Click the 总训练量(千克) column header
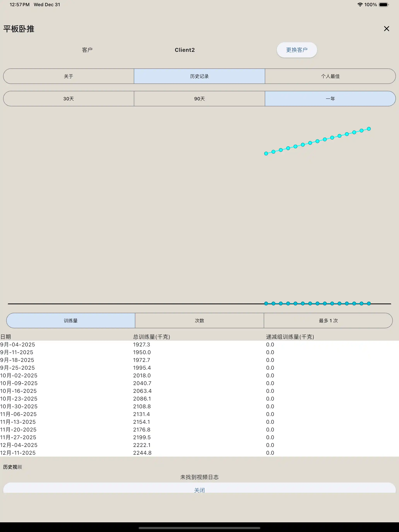The width and height of the screenshot is (399, 532). [152, 337]
